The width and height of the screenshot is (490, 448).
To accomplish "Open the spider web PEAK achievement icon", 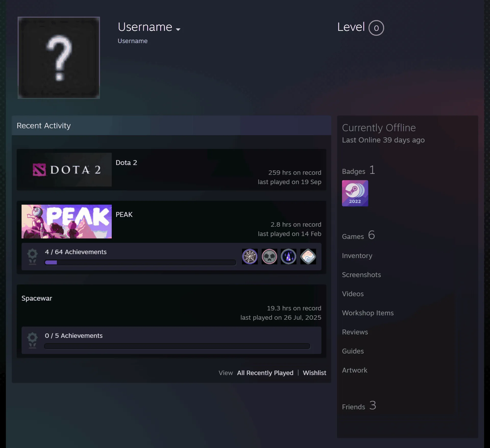I will (250, 257).
